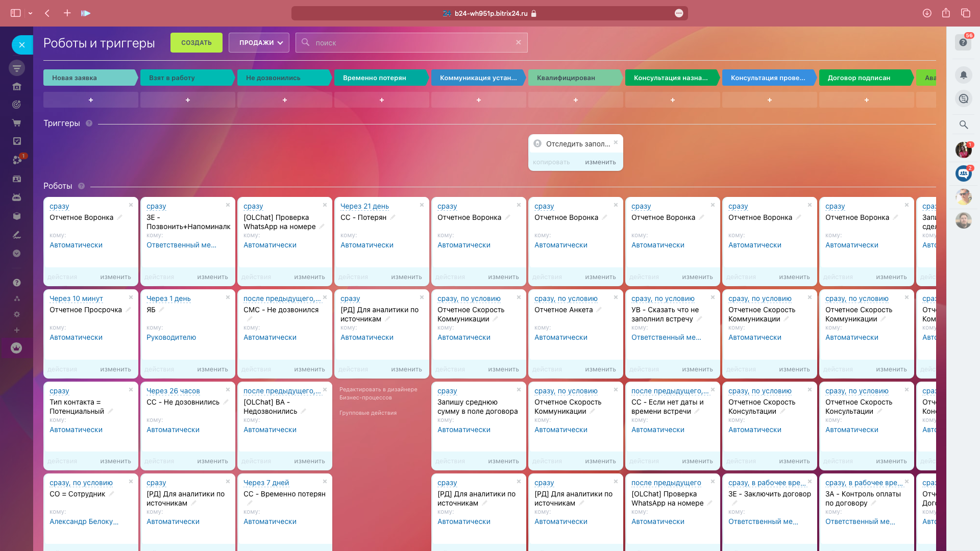Click the СОЗДАТЬ button
Image resolution: width=980 pixels, height=551 pixels.
point(196,43)
